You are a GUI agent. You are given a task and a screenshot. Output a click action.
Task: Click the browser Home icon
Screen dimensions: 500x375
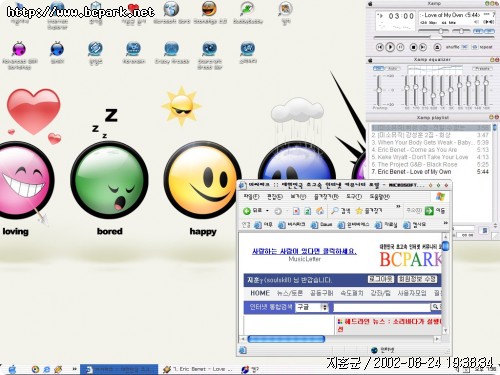(x=320, y=211)
